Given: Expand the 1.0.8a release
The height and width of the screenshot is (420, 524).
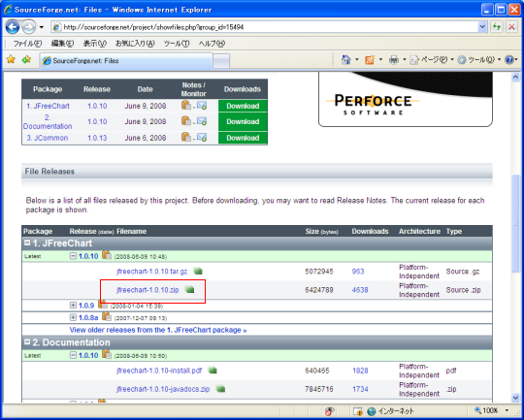Looking at the screenshot, I should click(73, 317).
